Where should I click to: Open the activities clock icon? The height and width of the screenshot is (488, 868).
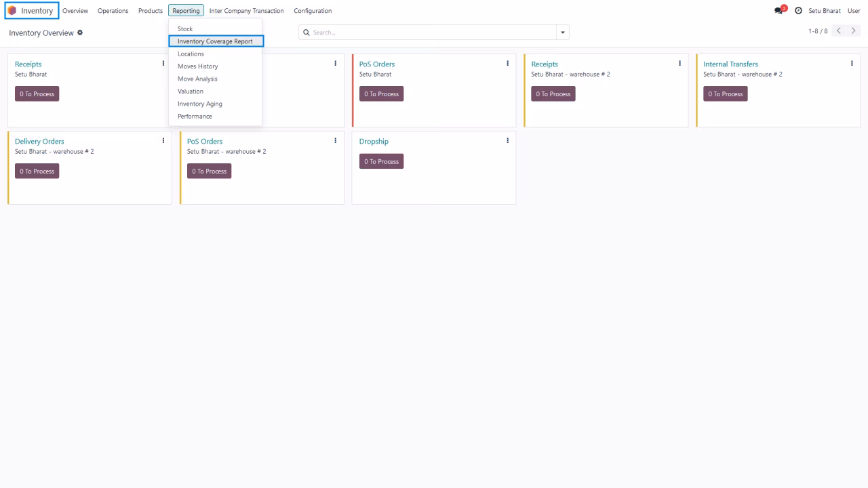(798, 11)
